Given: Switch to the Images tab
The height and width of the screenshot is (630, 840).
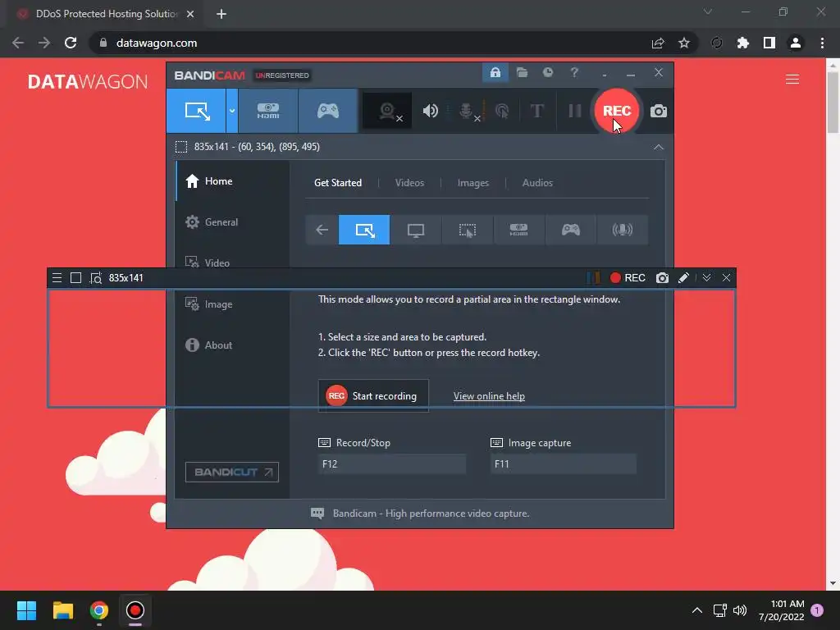Looking at the screenshot, I should click(473, 183).
